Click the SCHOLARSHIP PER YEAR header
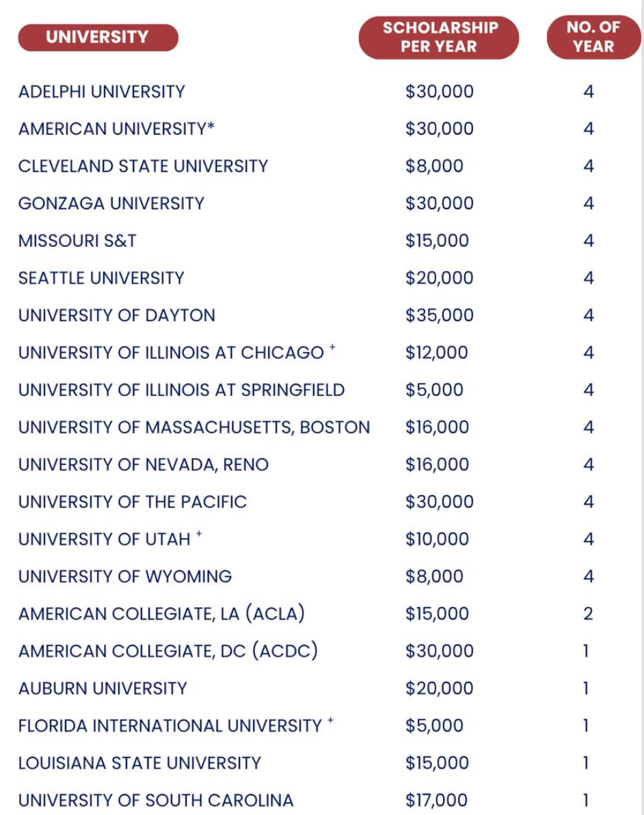This screenshot has height=815, width=644. 439,38
